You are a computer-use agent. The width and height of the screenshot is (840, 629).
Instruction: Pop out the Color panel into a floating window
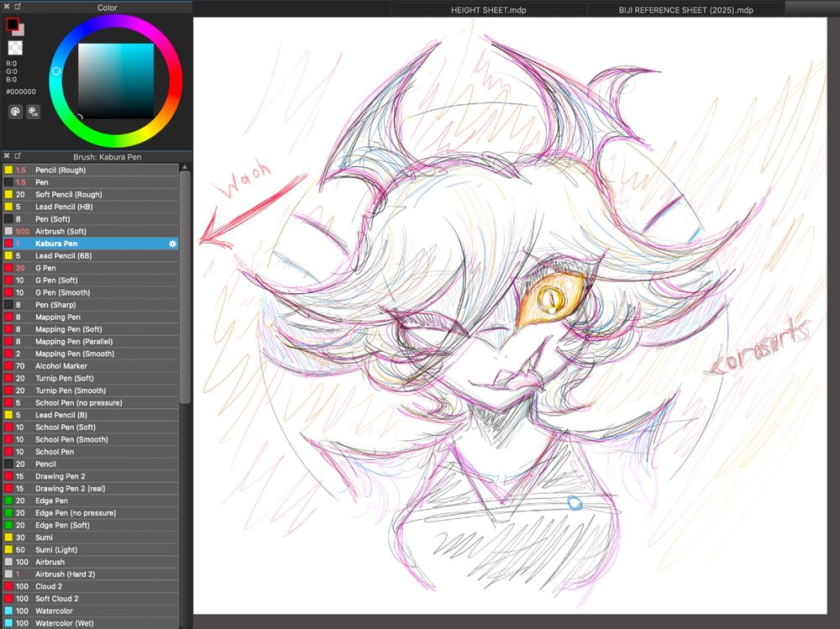18,7
